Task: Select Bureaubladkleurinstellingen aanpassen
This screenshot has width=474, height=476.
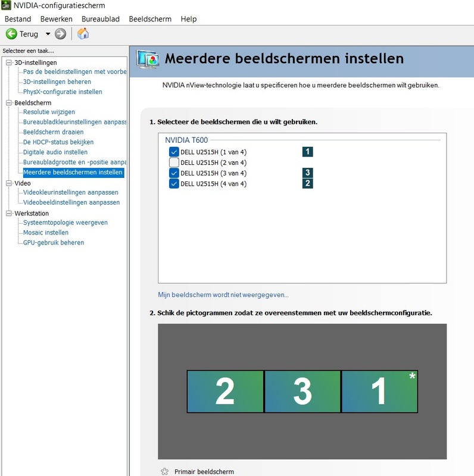Action: pos(74,122)
